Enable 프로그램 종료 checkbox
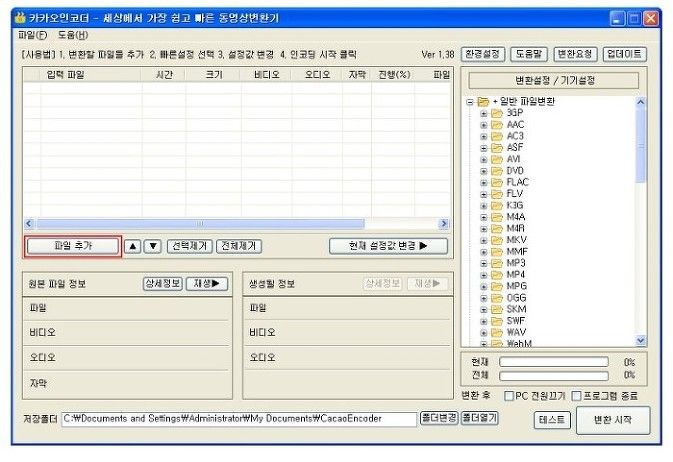Image resolution: width=673 pixels, height=462 pixels. click(576, 396)
